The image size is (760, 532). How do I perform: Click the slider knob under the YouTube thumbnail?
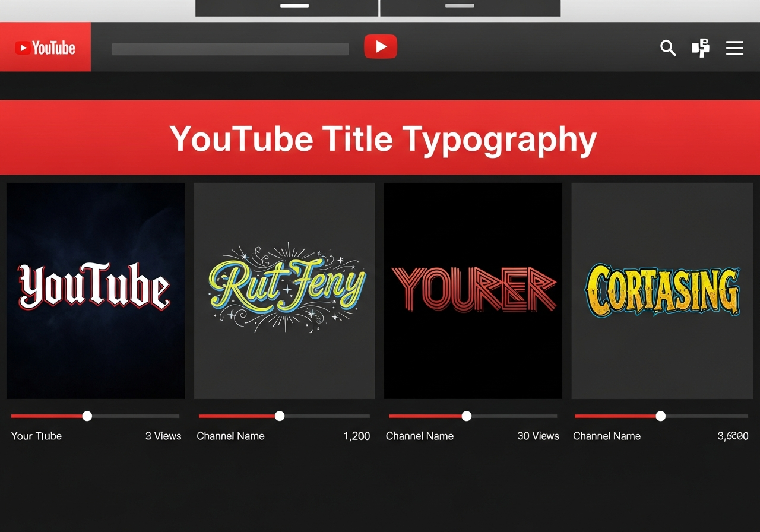87,416
